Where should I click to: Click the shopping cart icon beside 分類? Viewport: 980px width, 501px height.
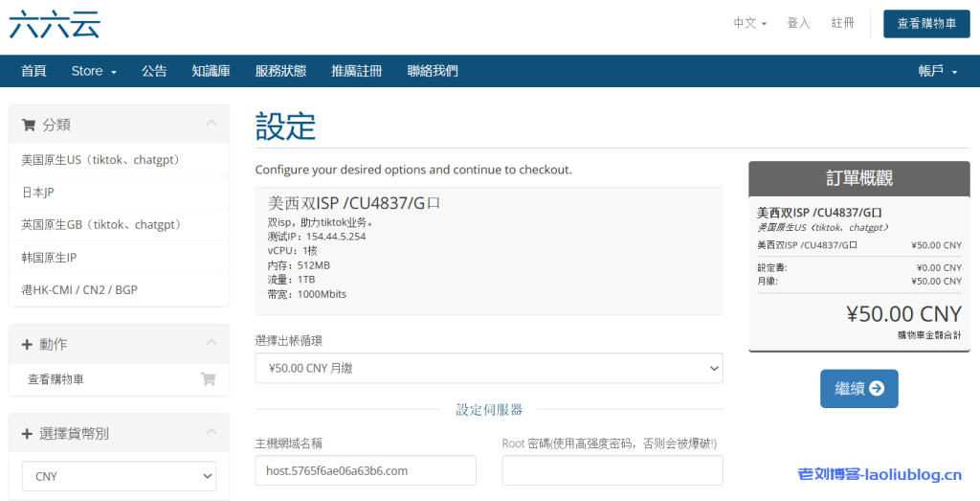click(29, 125)
